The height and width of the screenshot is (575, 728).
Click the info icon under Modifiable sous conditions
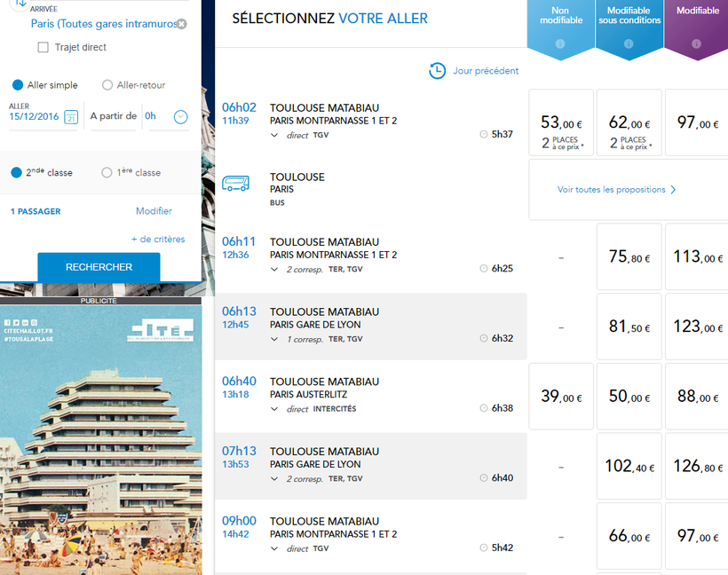coord(629,43)
